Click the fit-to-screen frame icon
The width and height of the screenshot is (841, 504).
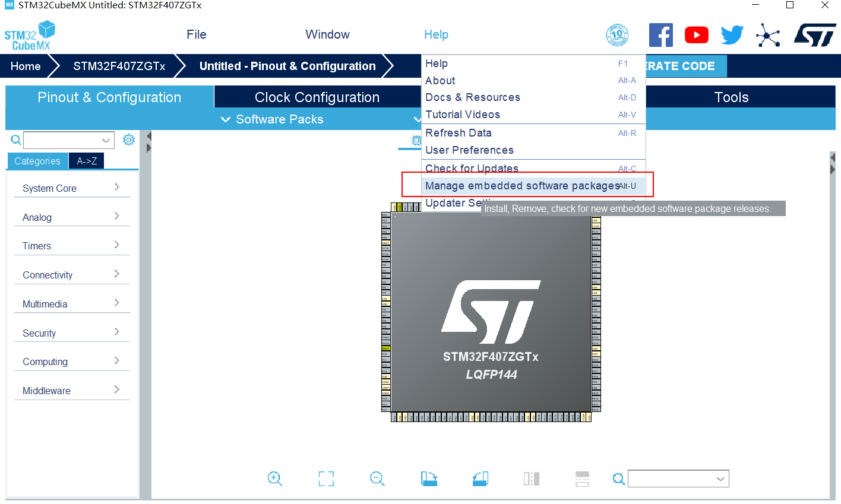point(326,478)
